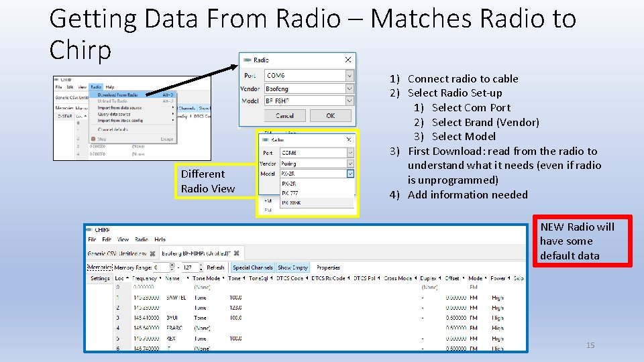Click OK in the Baofeng Radio dialog

[x=331, y=116]
